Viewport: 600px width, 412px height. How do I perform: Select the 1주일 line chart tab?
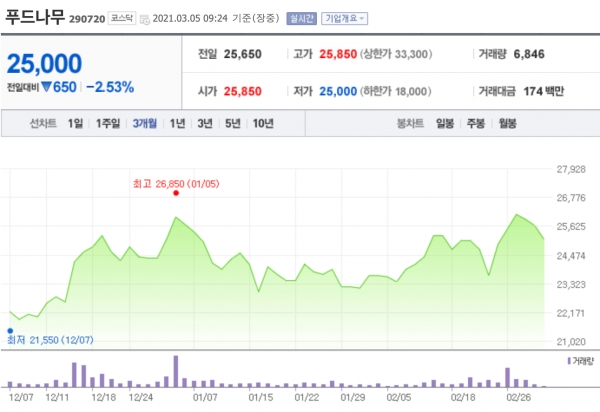[108, 123]
